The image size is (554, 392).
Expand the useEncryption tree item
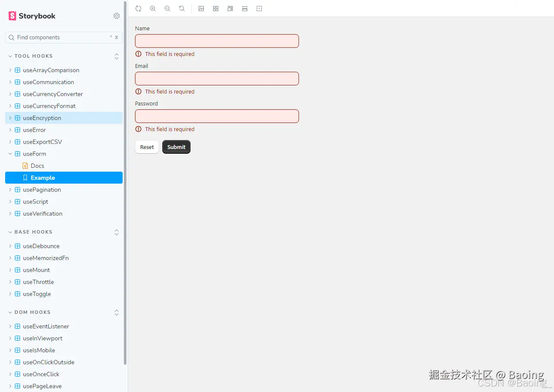tap(10, 118)
